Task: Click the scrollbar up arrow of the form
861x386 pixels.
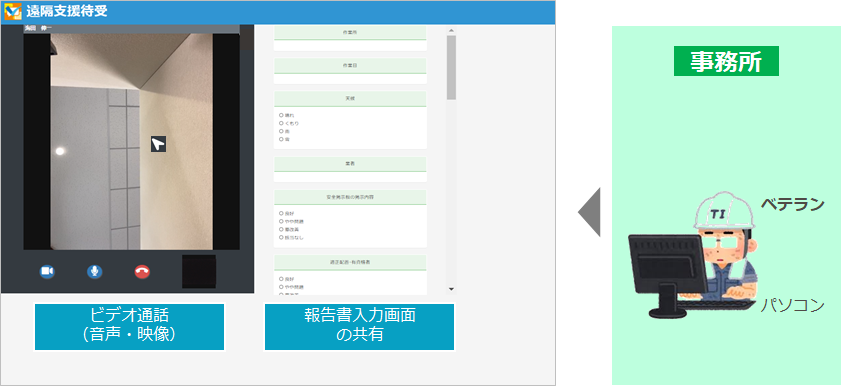Action: pyautogui.click(x=451, y=31)
